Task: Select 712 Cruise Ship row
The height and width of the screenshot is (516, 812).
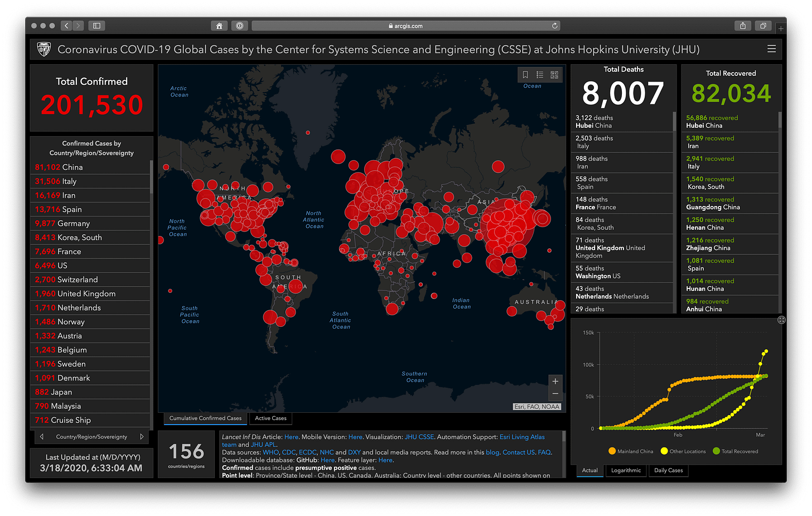Action: click(90, 420)
